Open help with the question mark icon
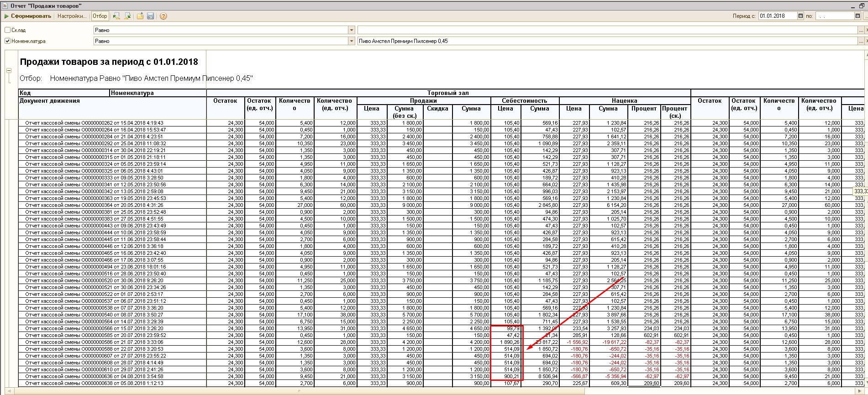The image size is (868, 395). (x=163, y=16)
